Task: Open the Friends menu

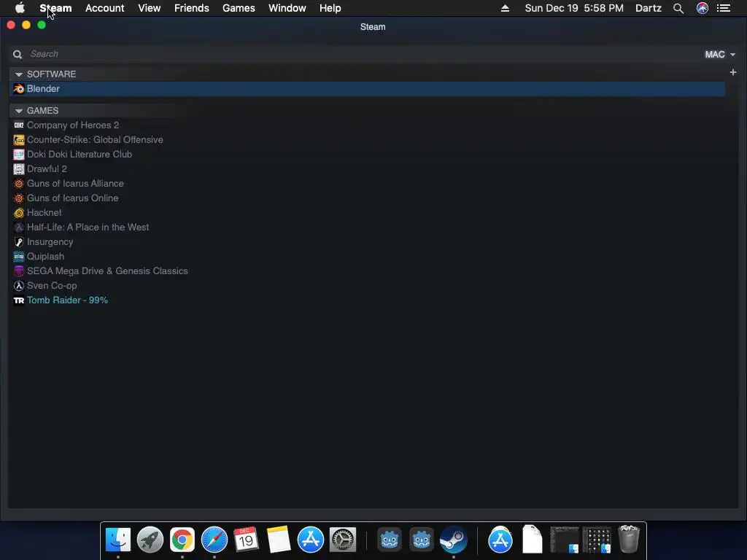Action: pyautogui.click(x=192, y=8)
